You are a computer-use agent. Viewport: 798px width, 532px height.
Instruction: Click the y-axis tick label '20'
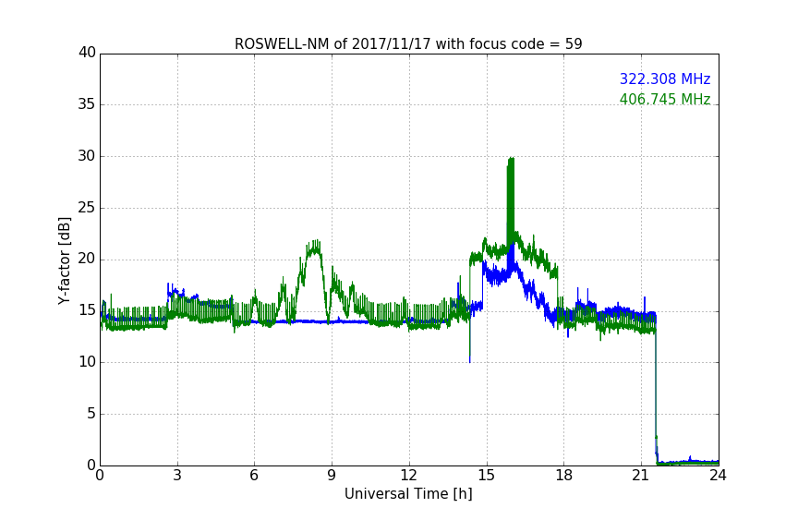tap(87, 260)
